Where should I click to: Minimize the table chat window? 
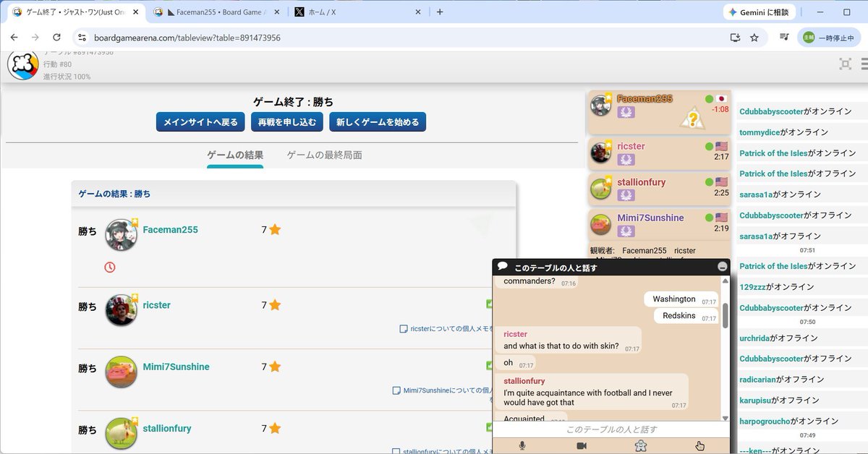click(722, 267)
